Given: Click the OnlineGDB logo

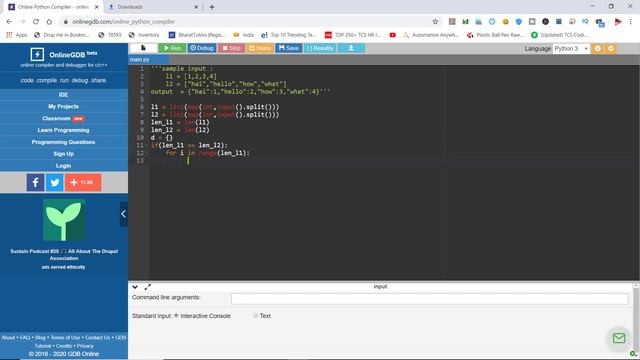Looking at the screenshot, I should point(64,54).
